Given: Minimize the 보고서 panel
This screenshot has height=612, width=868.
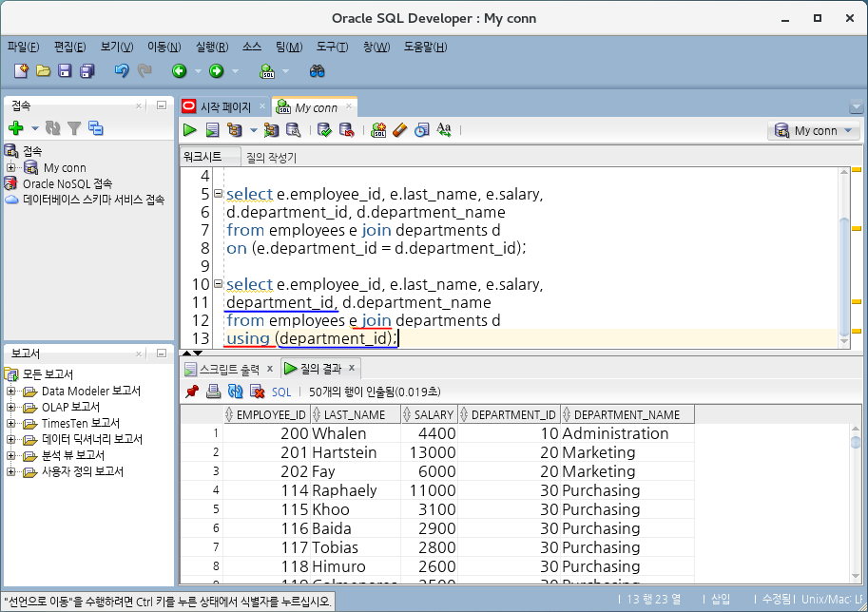Looking at the screenshot, I should tap(162, 353).
